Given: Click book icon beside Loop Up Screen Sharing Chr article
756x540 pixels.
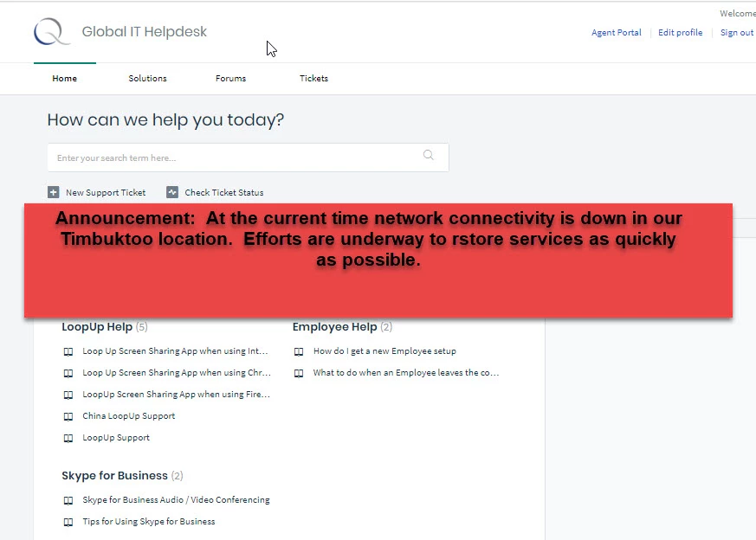Looking at the screenshot, I should (x=68, y=373).
